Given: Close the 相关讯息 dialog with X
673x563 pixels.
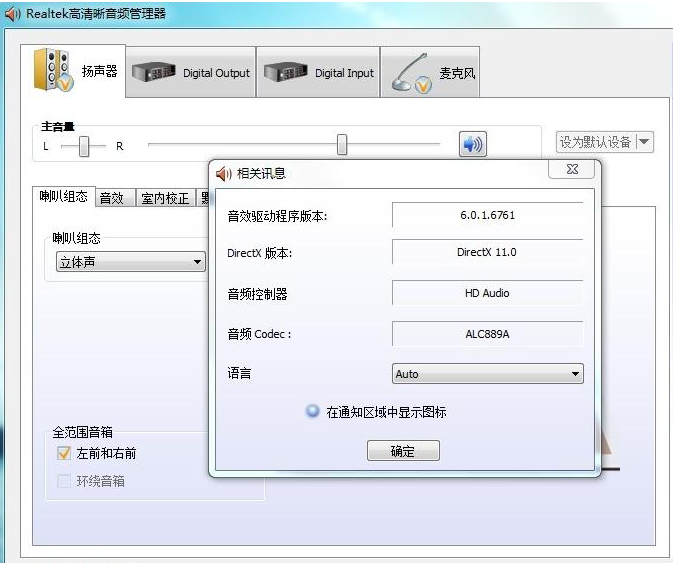Looking at the screenshot, I should [x=572, y=170].
